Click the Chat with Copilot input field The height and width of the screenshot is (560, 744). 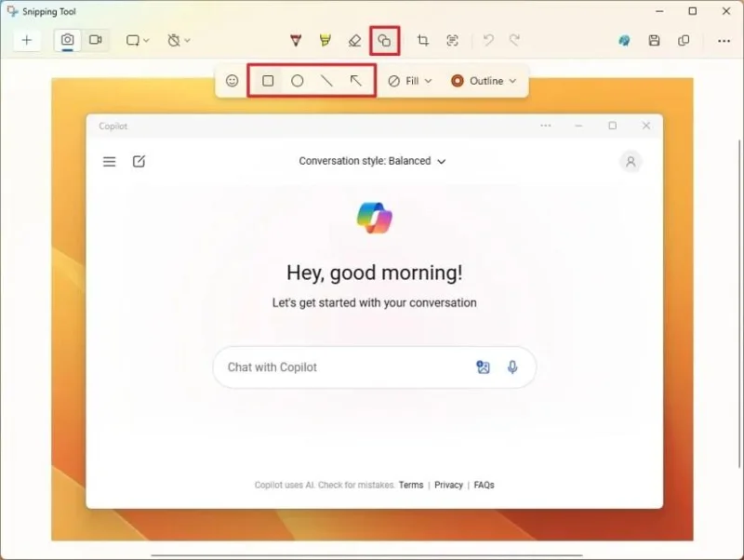pos(375,367)
